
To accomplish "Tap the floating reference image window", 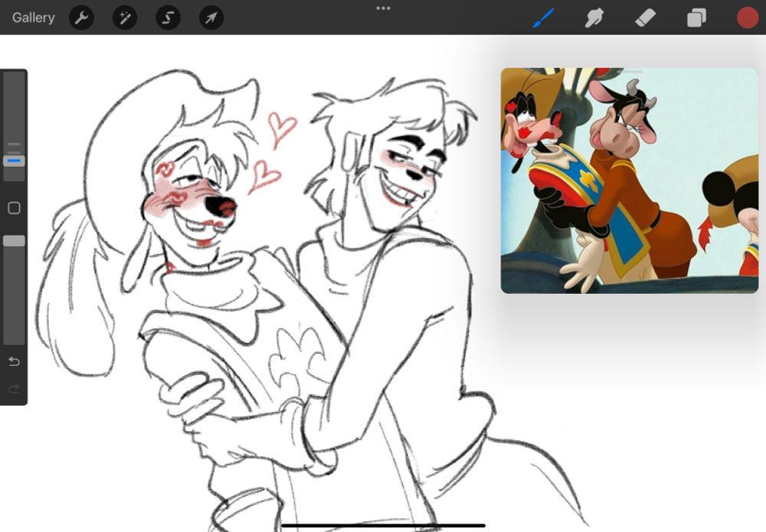I will pos(630,181).
